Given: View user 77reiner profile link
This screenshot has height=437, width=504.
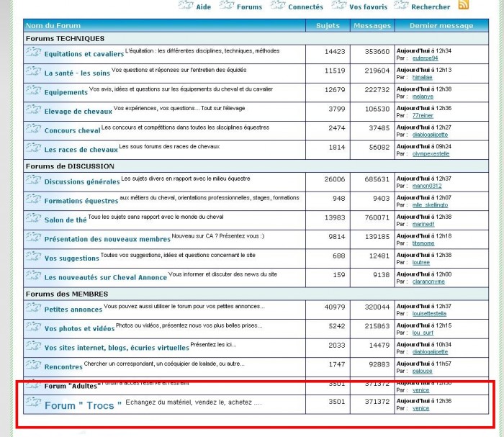Looking at the screenshot, I should (x=423, y=116).
